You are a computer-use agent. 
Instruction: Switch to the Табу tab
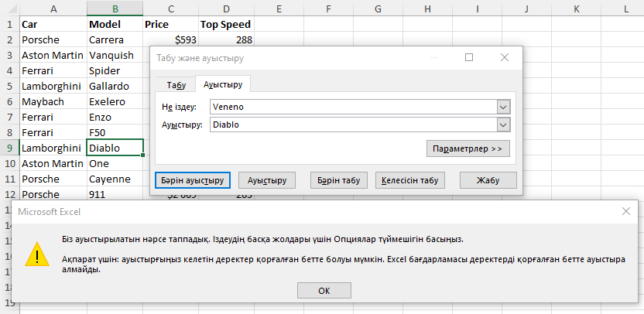click(176, 85)
